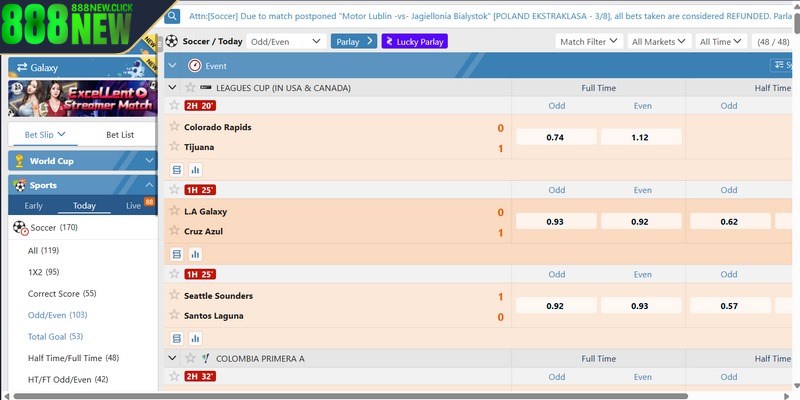Open the Match Filter dropdown

coord(588,41)
